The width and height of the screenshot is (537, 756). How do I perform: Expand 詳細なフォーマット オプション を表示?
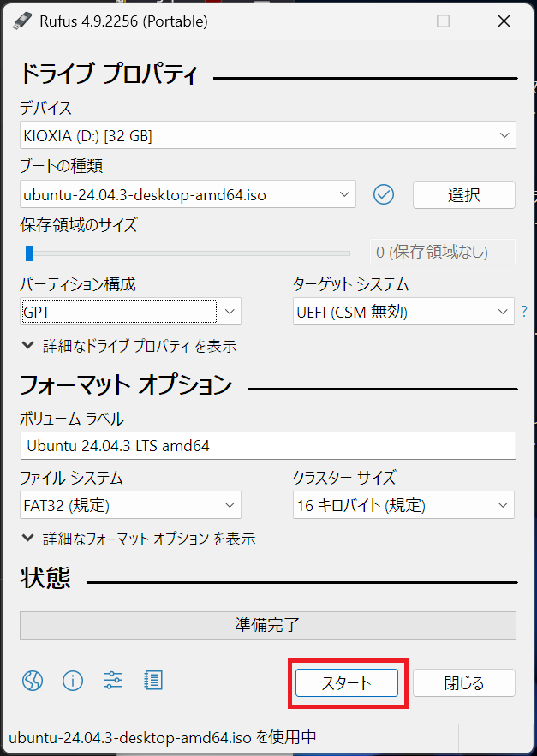(x=139, y=538)
